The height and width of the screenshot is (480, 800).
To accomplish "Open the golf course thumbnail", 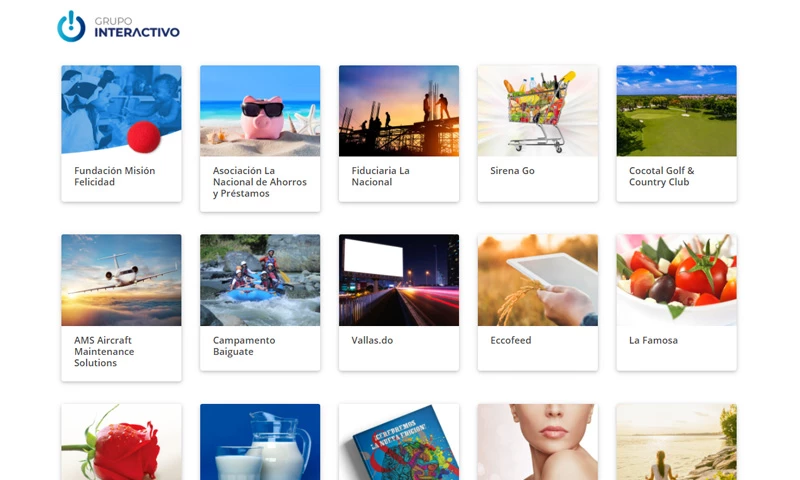I will tap(677, 110).
